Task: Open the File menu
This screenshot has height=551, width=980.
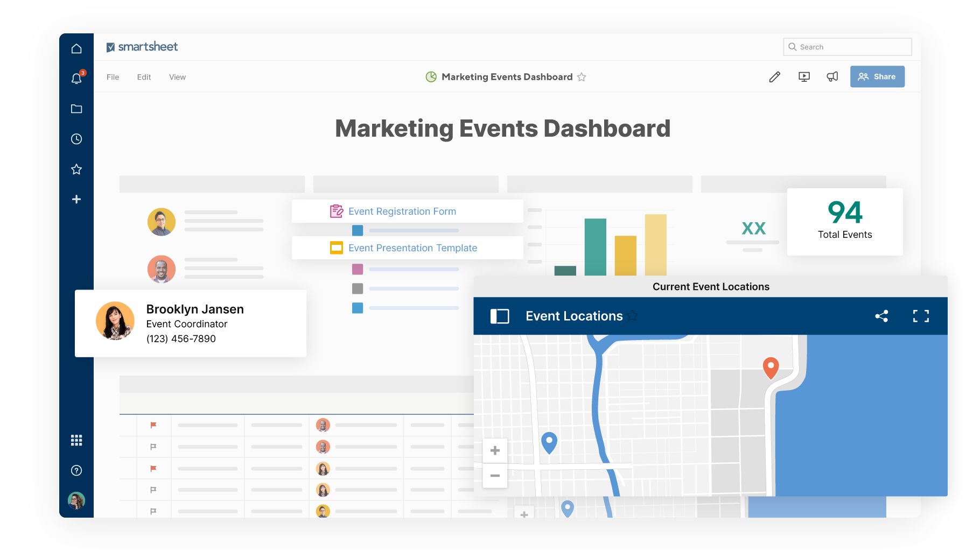Action: [x=113, y=77]
